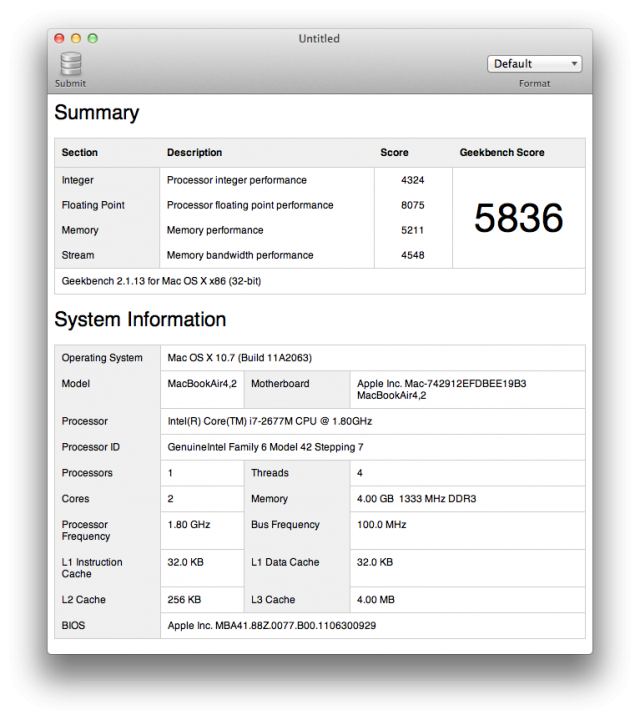Click the Geekbench 2.1.13 version line
Image resolution: width=640 pixels, height=721 pixels.
coord(161,281)
